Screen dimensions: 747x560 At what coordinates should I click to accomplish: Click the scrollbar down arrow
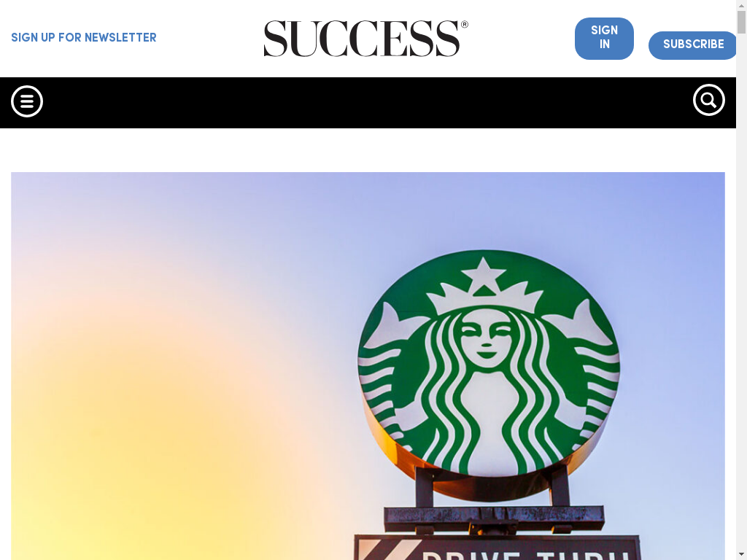741,555
